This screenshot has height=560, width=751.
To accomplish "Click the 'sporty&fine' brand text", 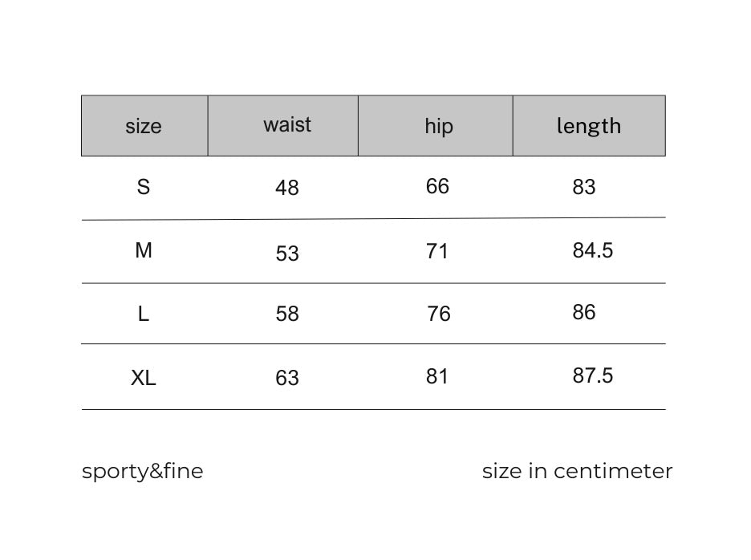I will (143, 471).
